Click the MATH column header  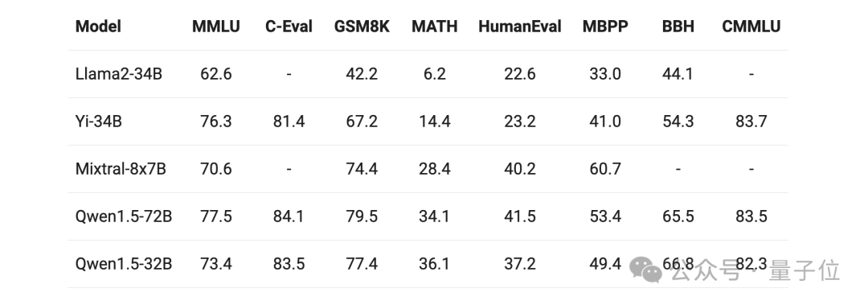435,26
